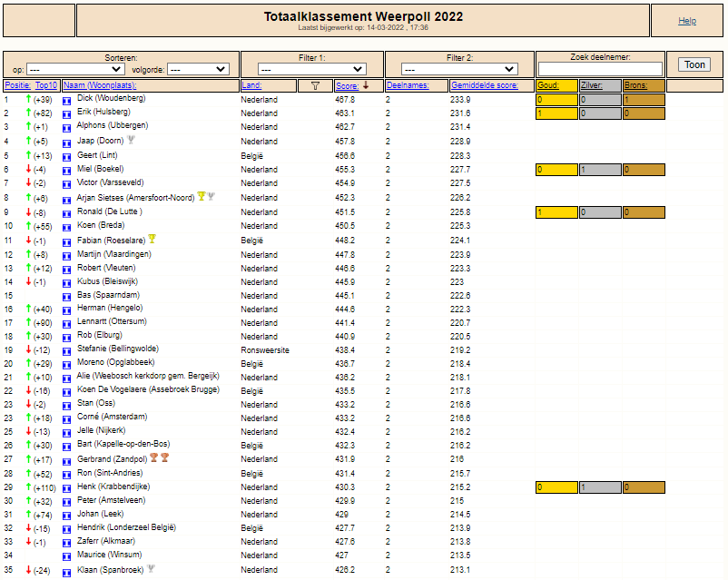728x580 pixels.
Task: Click the silver trophy next to Klaan (Spanbroek)
Action: pyautogui.click(x=151, y=568)
